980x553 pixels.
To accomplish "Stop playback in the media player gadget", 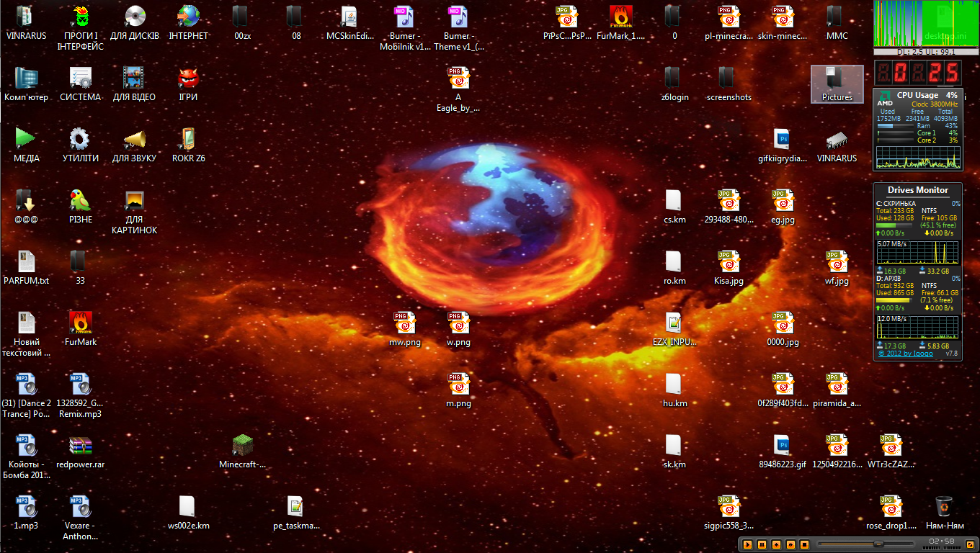I will click(x=805, y=544).
